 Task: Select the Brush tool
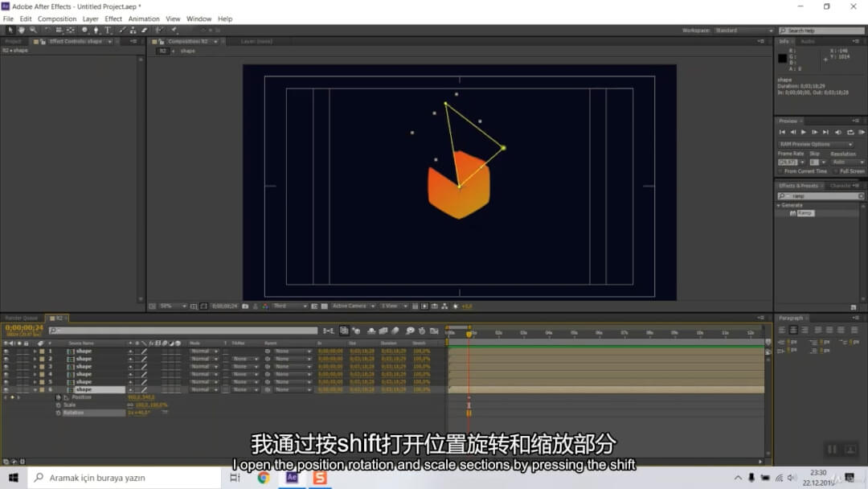coord(122,31)
